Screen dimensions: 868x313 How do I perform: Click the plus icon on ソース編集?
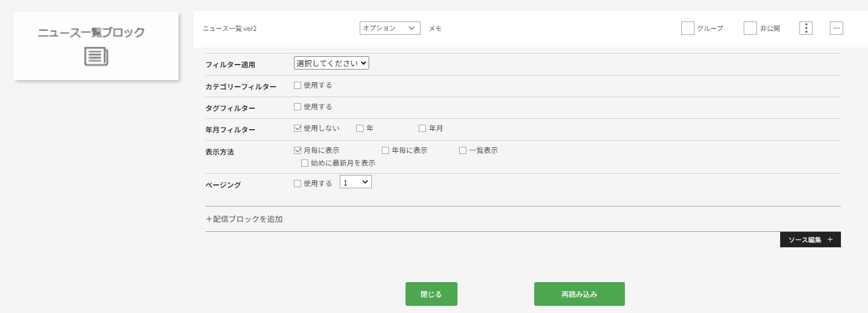coord(830,240)
